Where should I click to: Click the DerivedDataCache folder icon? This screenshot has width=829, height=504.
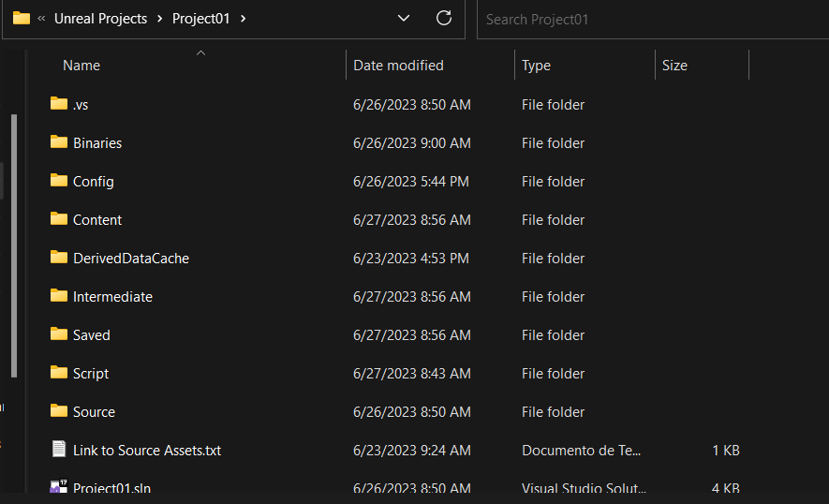[x=59, y=258]
